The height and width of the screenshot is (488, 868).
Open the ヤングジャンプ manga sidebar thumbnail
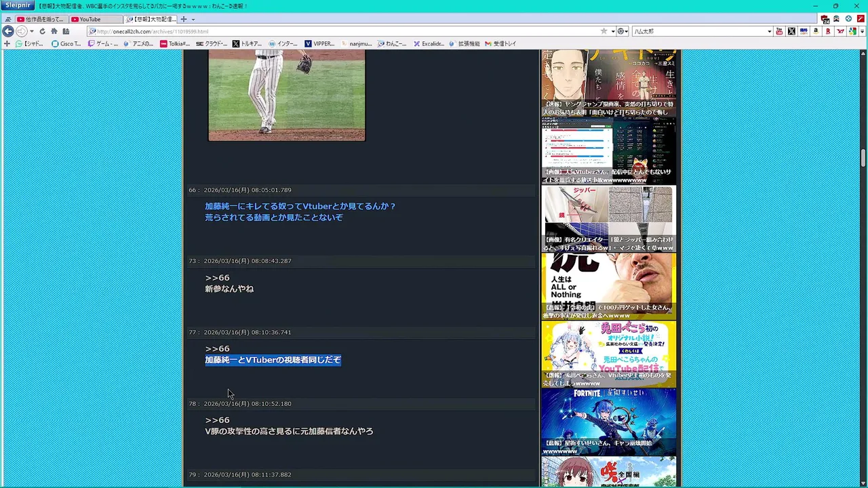point(608,83)
